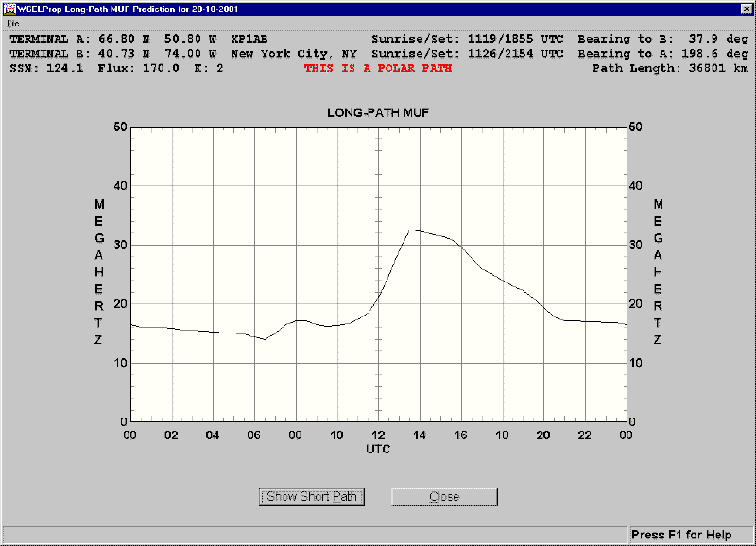Click the 'Flux: 170.0' value
The height and width of the screenshot is (546, 756).
coord(138,68)
